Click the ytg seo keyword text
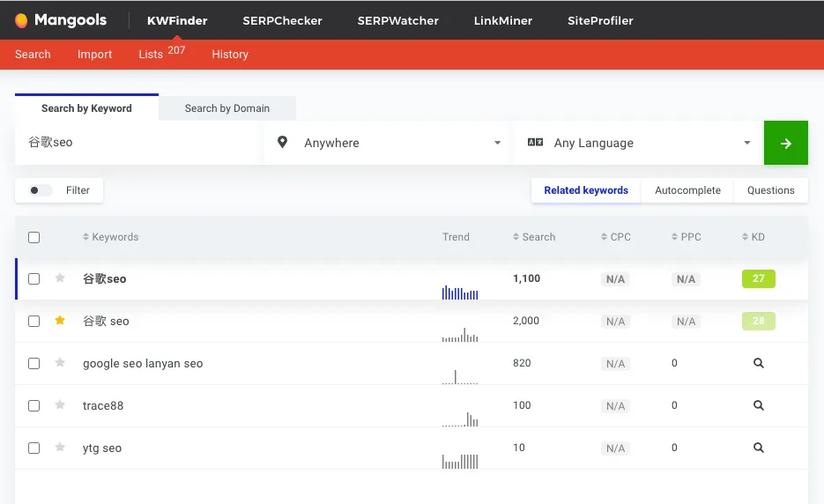Viewport: 824px width, 504px height. [102, 448]
